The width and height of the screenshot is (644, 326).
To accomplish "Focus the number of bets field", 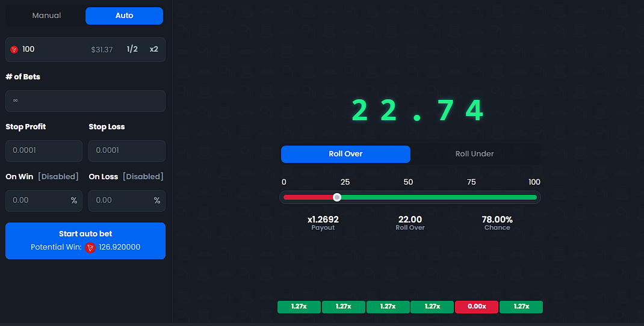I will click(85, 101).
